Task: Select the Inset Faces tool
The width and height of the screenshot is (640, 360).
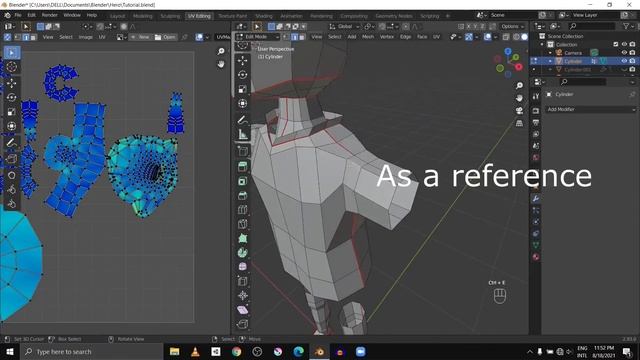Action: click(242, 181)
